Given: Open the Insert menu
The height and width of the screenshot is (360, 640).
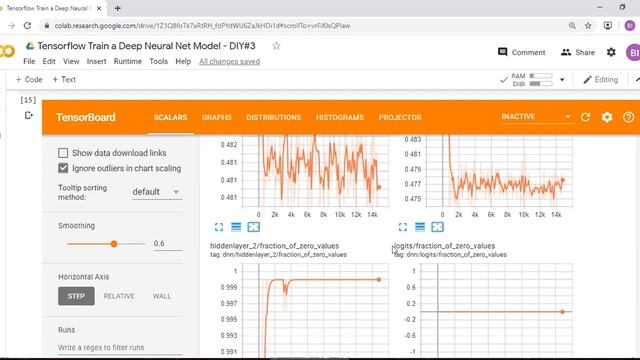Looking at the screenshot, I should pyautogui.click(x=96, y=61).
